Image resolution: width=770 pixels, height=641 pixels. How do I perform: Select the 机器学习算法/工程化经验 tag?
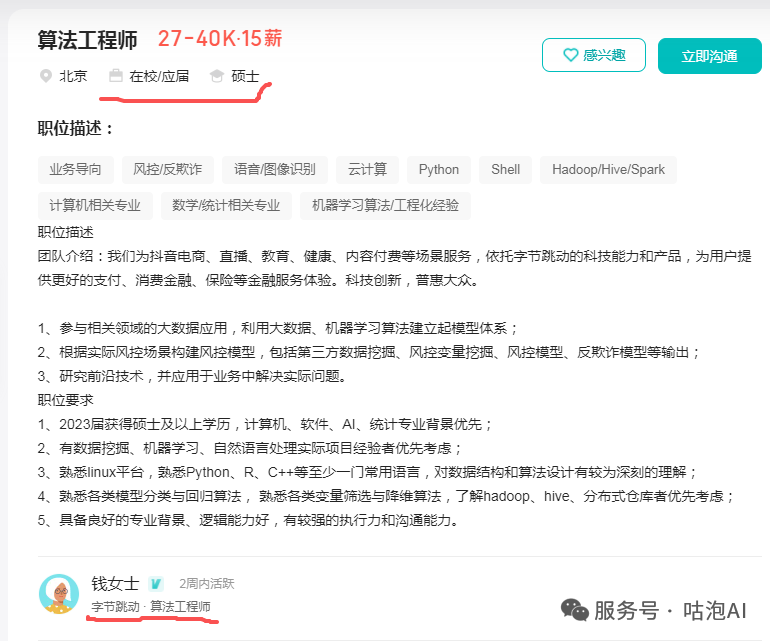(x=385, y=205)
